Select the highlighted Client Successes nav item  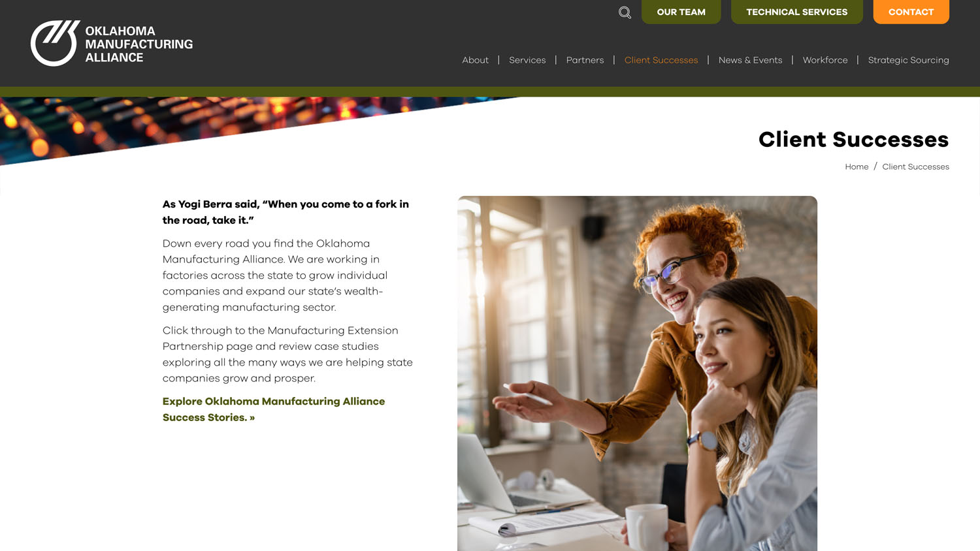(x=661, y=60)
